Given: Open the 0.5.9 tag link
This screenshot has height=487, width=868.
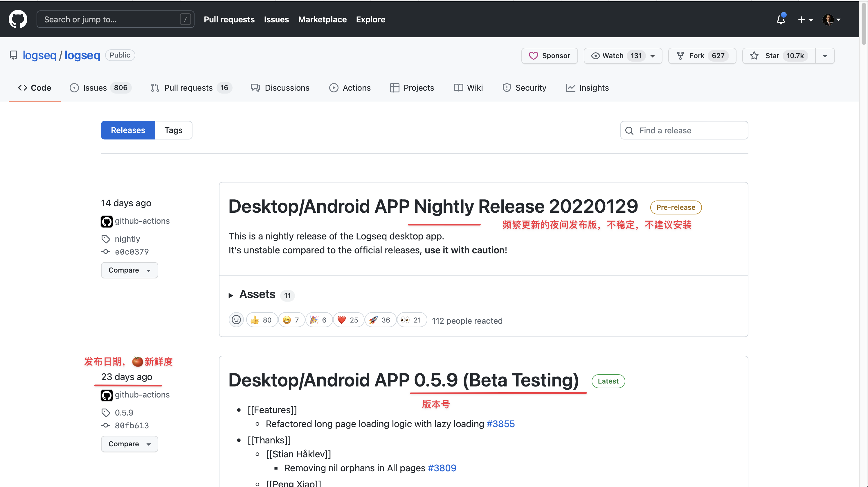Looking at the screenshot, I should click(124, 412).
